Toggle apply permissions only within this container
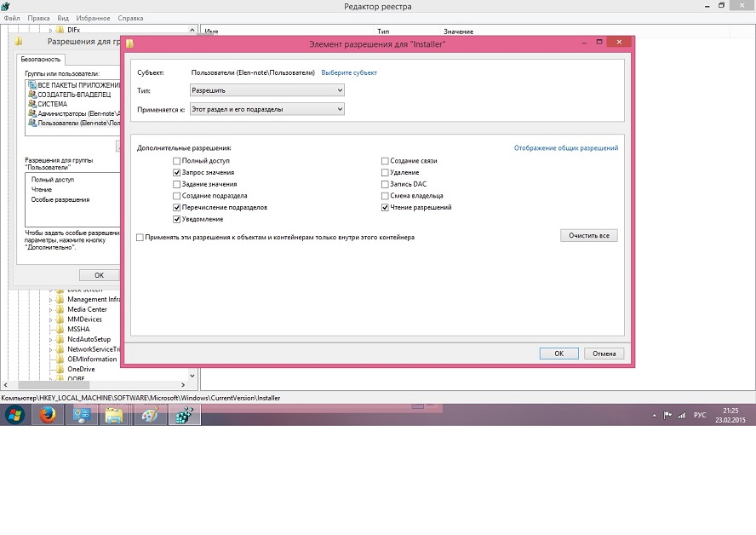The width and height of the screenshot is (756, 535). (140, 238)
